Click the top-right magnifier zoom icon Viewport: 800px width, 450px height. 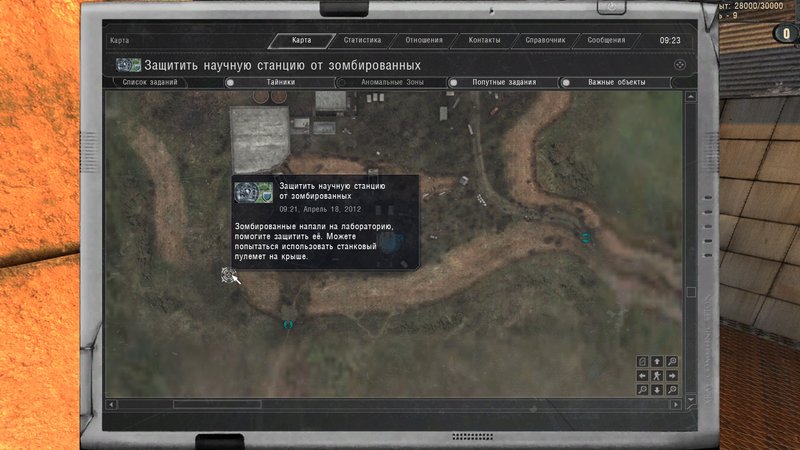point(672,361)
